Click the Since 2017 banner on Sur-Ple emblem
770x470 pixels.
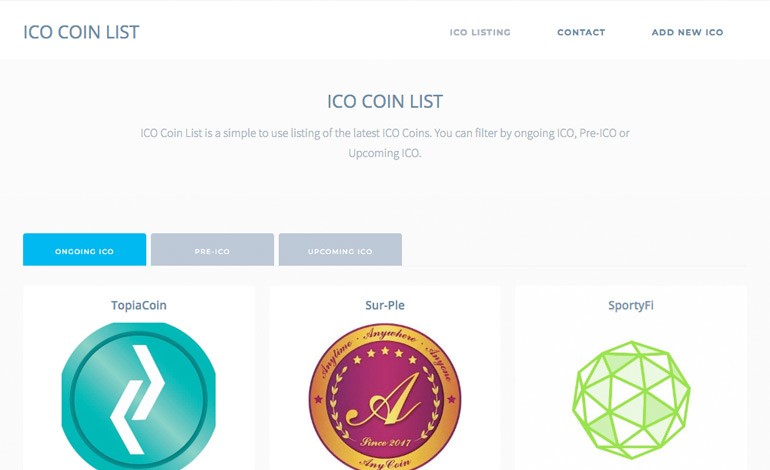(385, 442)
